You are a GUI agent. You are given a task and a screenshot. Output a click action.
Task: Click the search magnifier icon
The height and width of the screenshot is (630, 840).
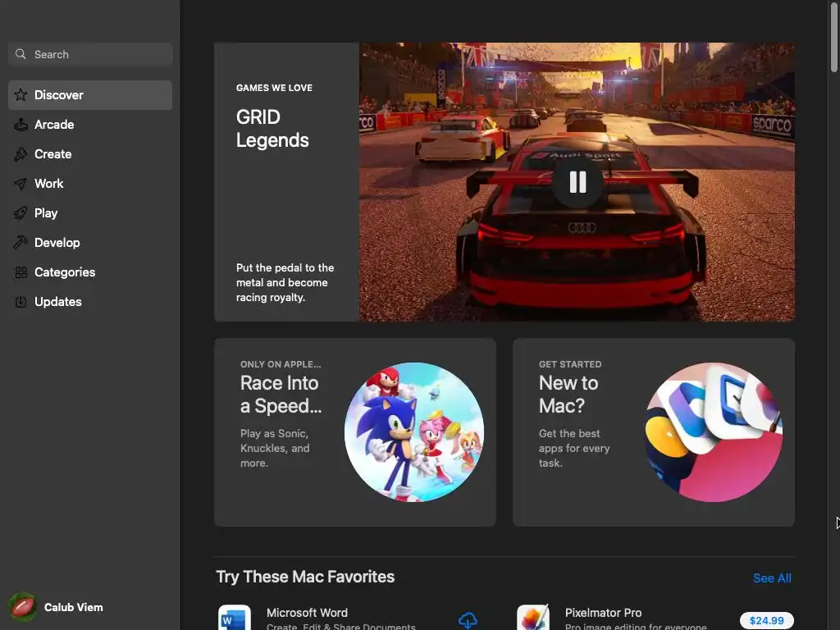pyautogui.click(x=21, y=54)
